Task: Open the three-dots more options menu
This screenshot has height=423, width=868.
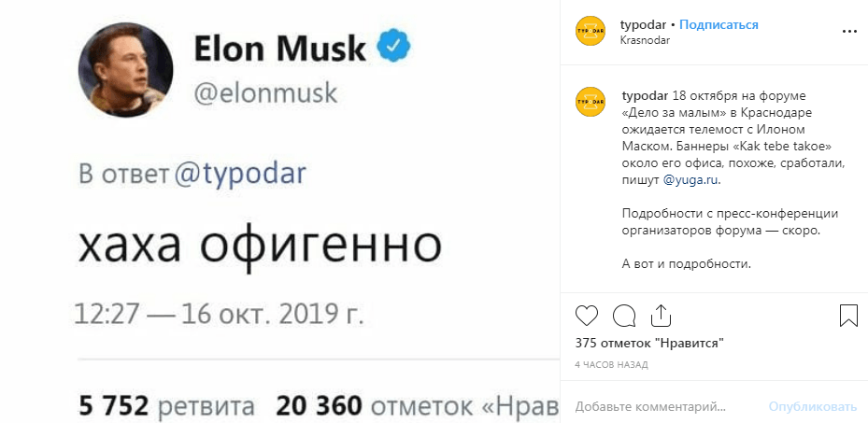Action: [848, 32]
